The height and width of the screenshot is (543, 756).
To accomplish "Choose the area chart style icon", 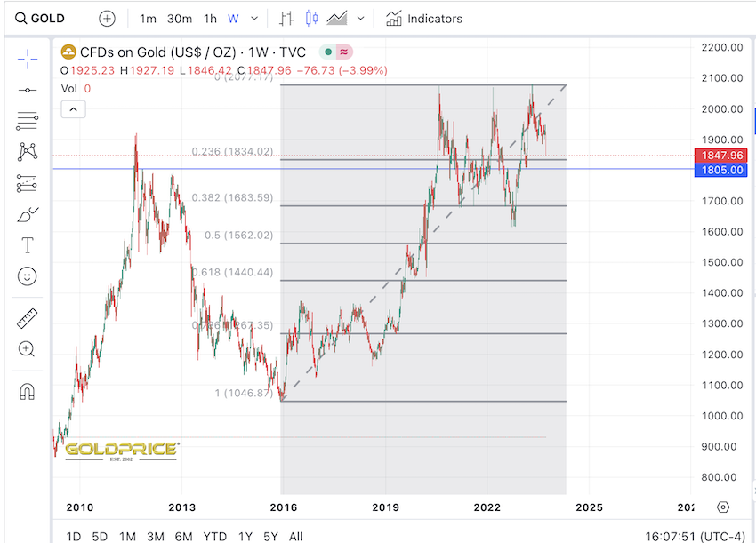I will pos(337,19).
